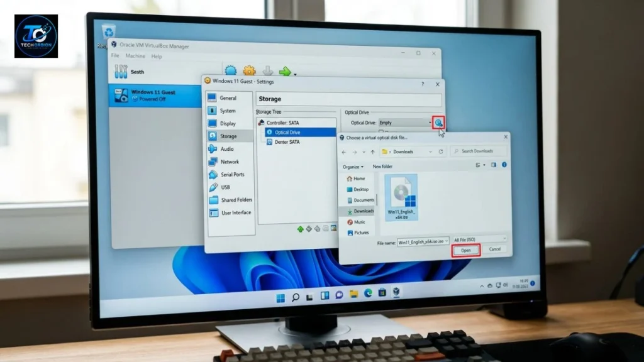Open the file name history dropdown arrow
Screen dimensions: 644x362
coord(447,241)
